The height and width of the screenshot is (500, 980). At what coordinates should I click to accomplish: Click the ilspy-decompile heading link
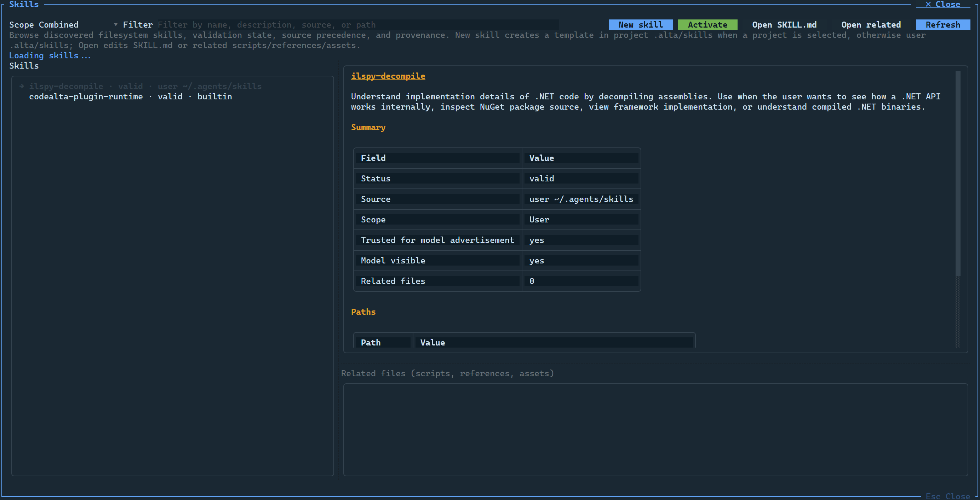[388, 76]
